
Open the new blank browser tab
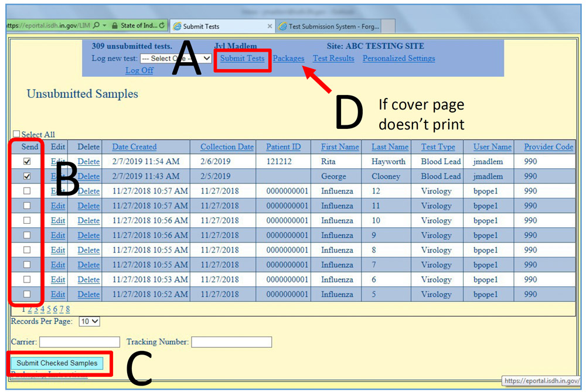click(x=388, y=26)
